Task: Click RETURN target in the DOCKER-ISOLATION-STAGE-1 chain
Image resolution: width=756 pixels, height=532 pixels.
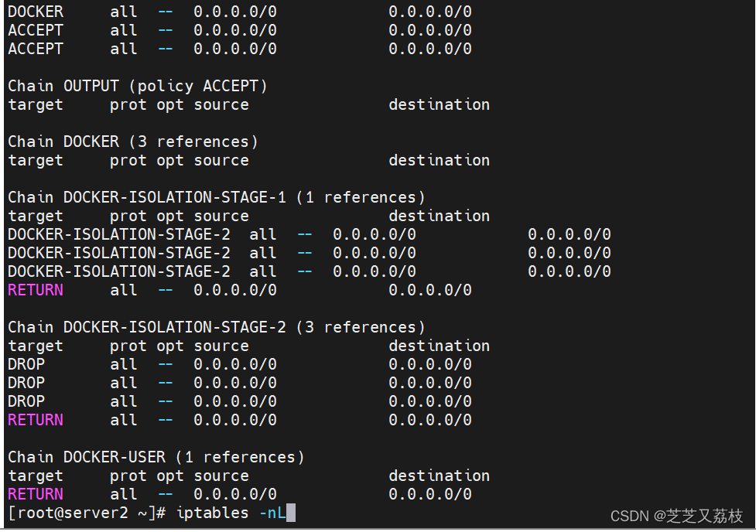Action: click(36, 290)
